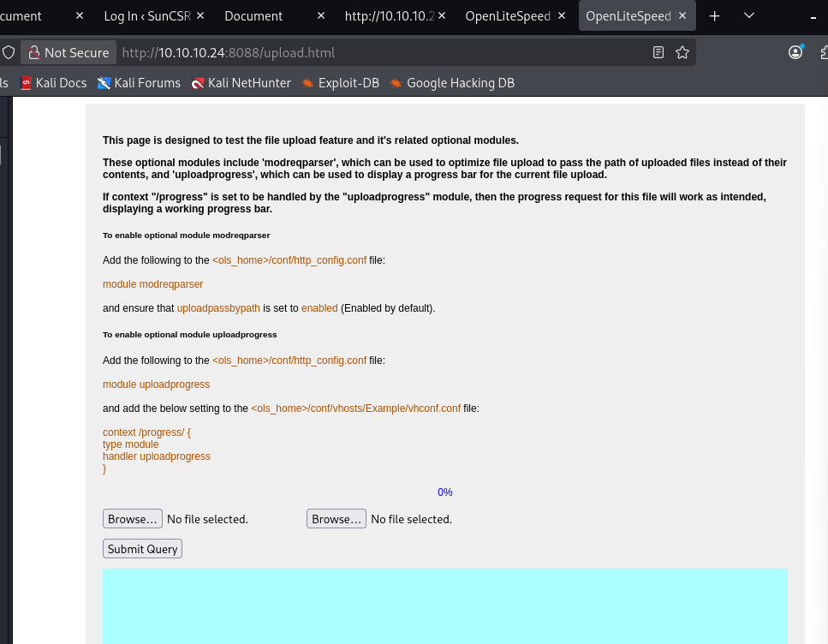Image resolution: width=828 pixels, height=644 pixels.
Task: Open the Kali Docs bookmark
Action: click(x=53, y=83)
